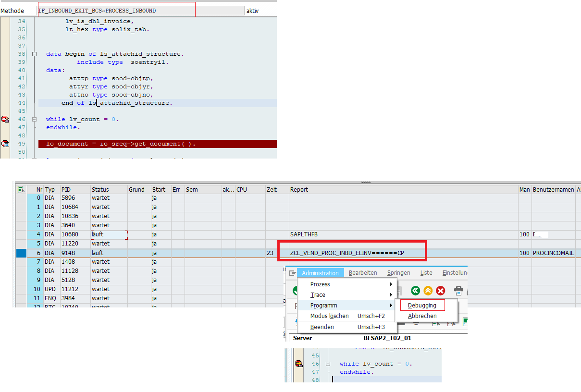Click the Print icon in toolbar
Viewport: 581px width, 392px height.
pos(459,291)
